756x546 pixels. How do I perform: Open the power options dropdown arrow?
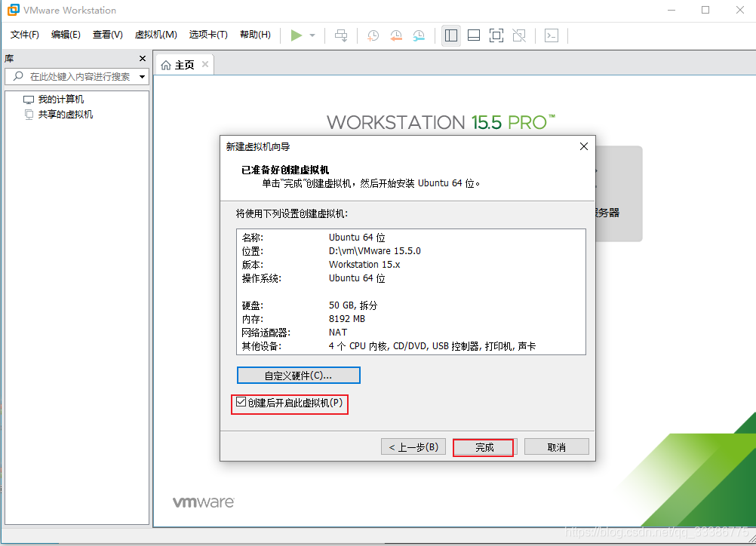(x=312, y=35)
